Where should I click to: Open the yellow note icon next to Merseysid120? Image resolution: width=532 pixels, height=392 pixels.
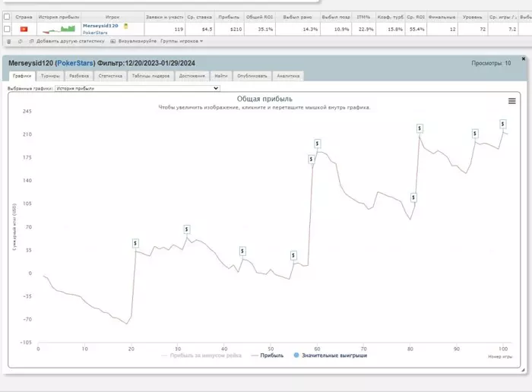(x=126, y=26)
